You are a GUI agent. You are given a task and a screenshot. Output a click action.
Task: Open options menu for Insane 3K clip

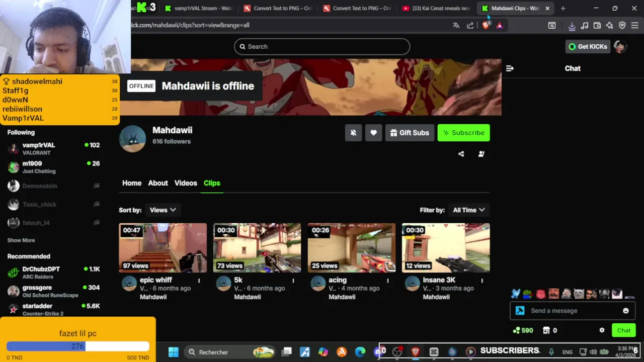point(482,281)
